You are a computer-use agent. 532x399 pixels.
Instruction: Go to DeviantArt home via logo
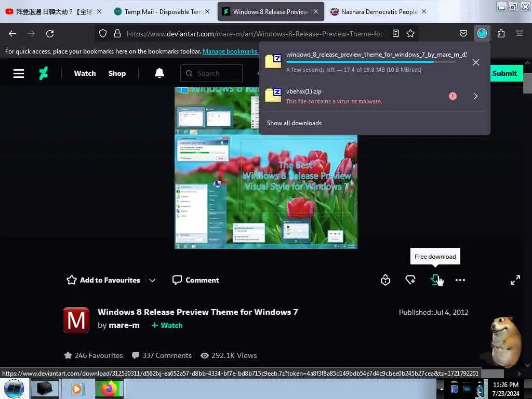44,73
